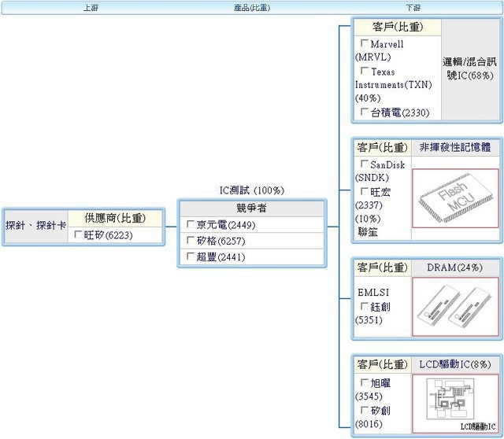Click the 產品(比重) header label
Screen dimensions: 504x439
(252, 7)
